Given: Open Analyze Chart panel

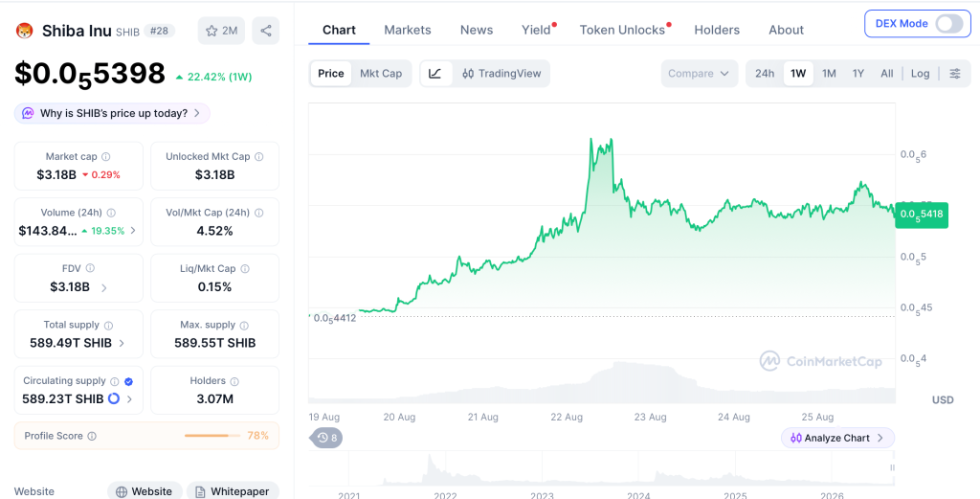Looking at the screenshot, I should 837,438.
